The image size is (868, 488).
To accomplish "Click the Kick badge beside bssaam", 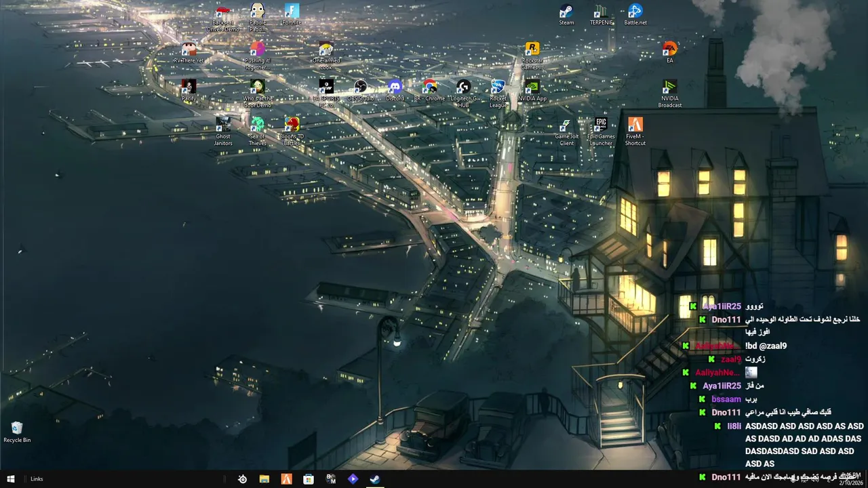I will 703,399.
